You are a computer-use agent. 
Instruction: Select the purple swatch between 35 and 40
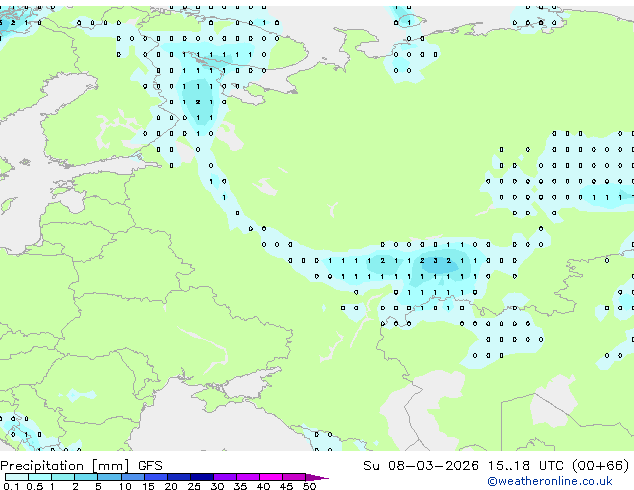pos(247,477)
